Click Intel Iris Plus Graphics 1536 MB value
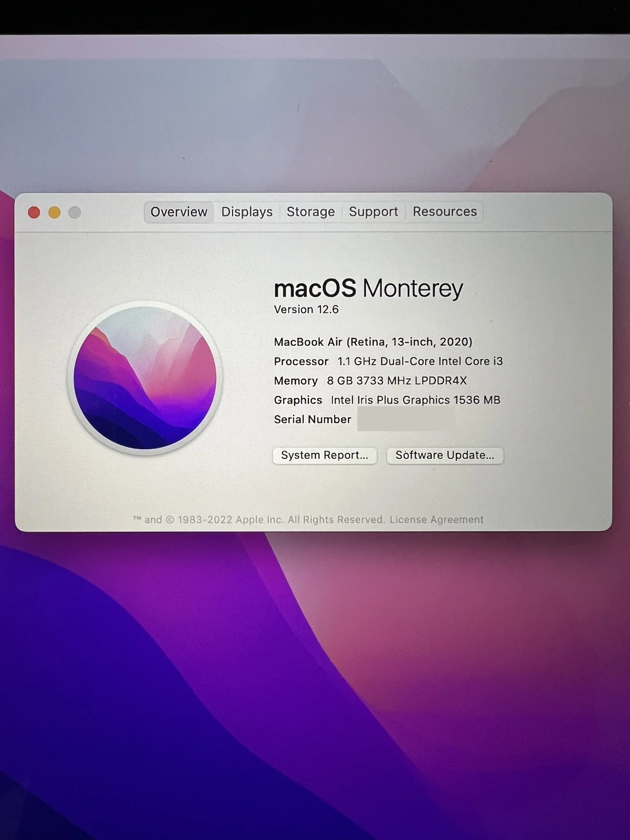This screenshot has height=840, width=630. pyautogui.click(x=416, y=400)
